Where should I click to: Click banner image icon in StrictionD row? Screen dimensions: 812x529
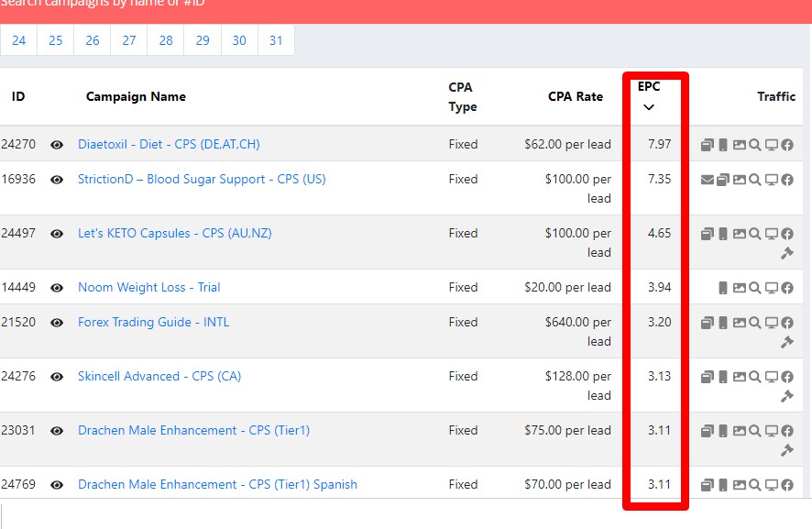[740, 180]
